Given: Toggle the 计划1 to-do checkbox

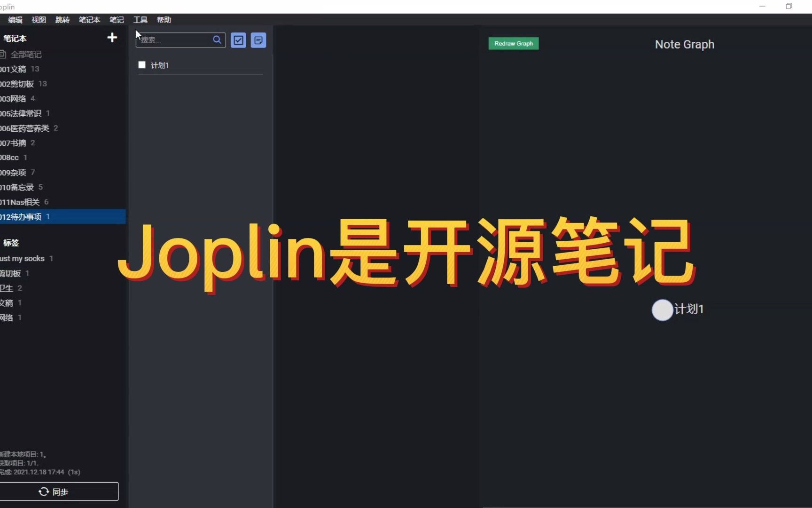Looking at the screenshot, I should click(x=142, y=65).
